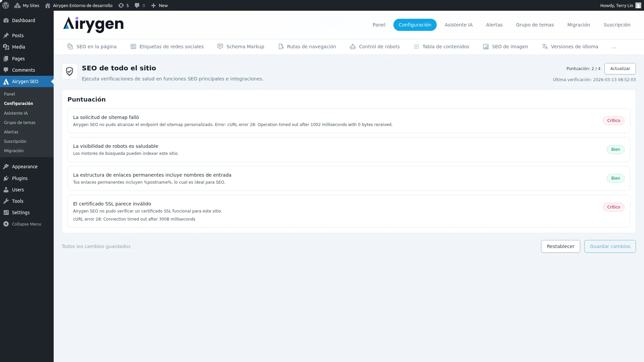The width and height of the screenshot is (644, 362).
Task: Click 'La solicitud de sitemap falló' title
Action: click(106, 117)
